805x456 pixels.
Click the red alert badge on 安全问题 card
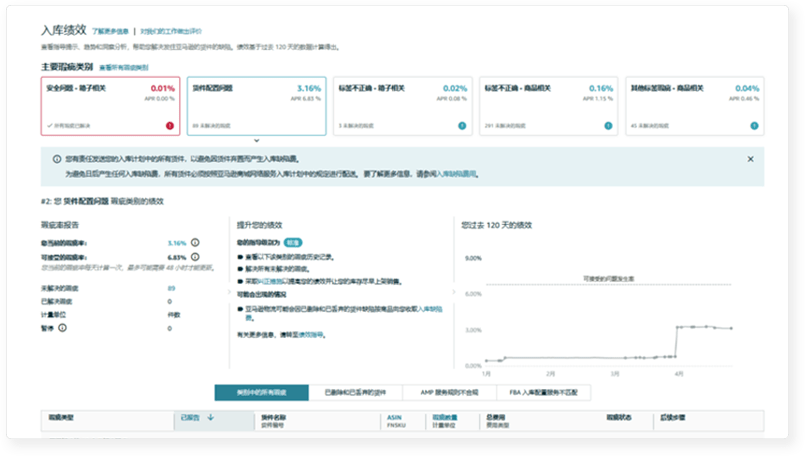click(169, 126)
